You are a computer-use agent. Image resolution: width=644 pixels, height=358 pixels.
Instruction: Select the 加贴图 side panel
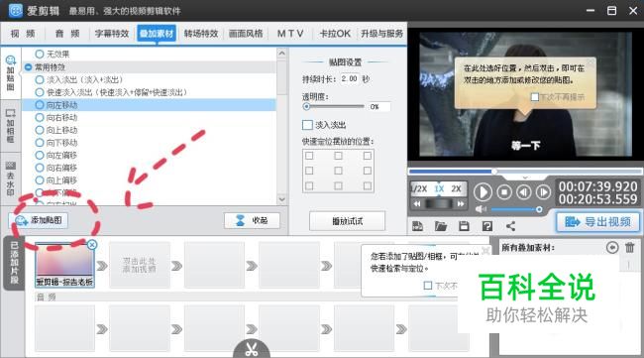point(11,73)
